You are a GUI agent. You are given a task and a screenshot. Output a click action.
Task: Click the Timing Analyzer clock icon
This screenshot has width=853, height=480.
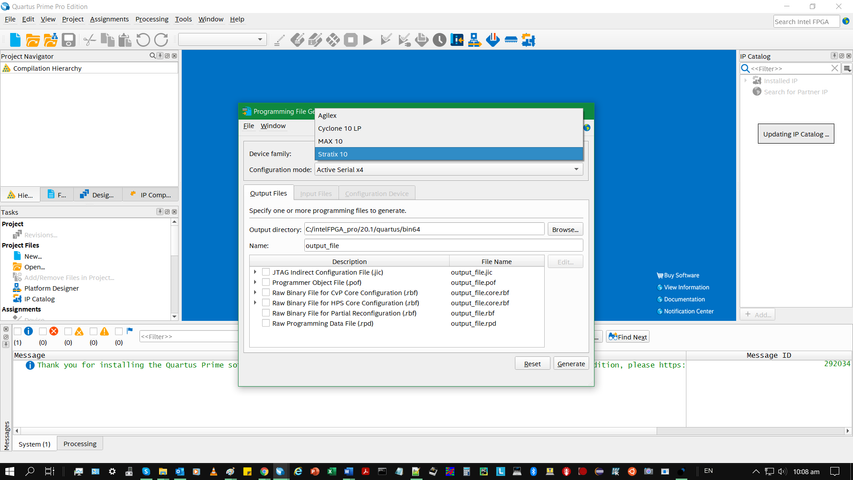(x=439, y=40)
